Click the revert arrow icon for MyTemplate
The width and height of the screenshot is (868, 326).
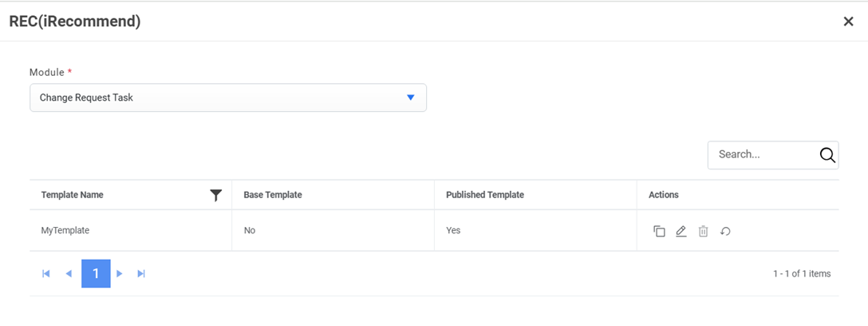tap(725, 231)
